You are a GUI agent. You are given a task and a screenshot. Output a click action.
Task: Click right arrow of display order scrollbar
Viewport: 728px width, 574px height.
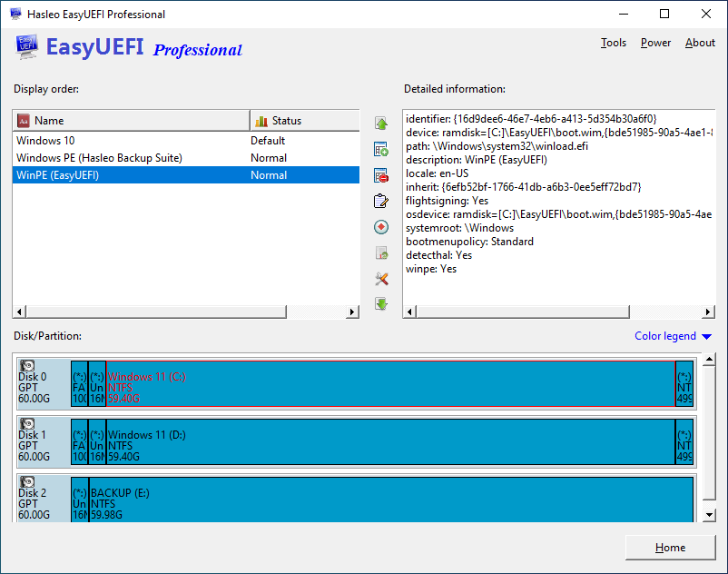352,312
